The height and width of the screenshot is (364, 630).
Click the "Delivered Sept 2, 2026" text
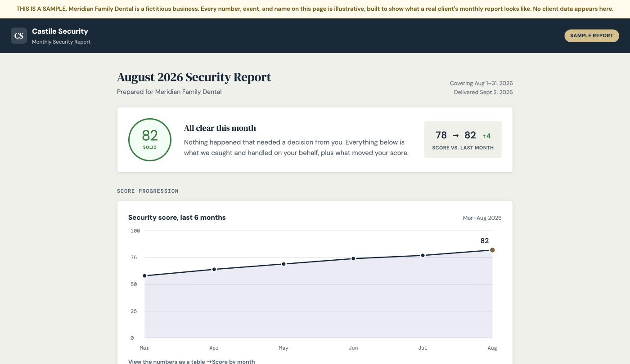click(483, 92)
